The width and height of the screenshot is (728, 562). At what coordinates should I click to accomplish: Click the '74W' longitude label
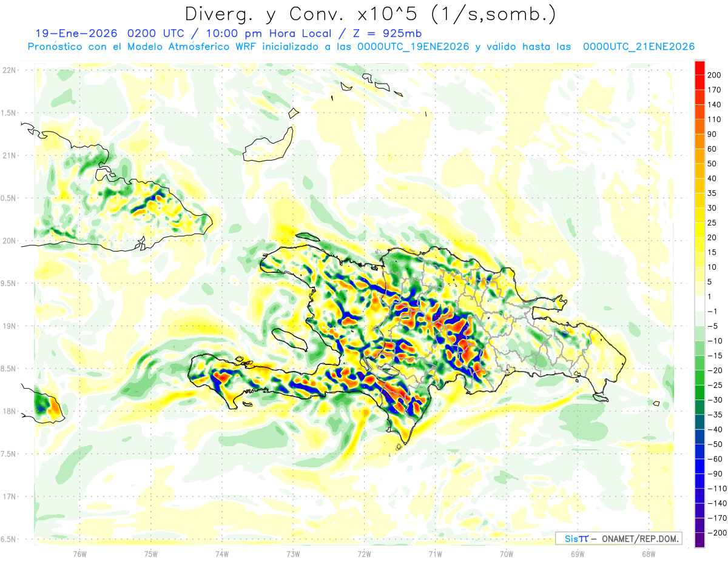[222, 554]
